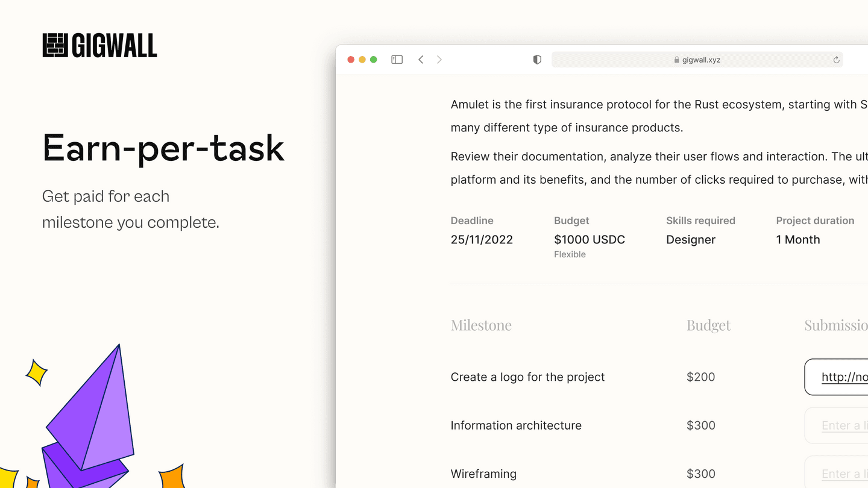Click Information architecture submission link field
868x488 pixels.
(836, 425)
